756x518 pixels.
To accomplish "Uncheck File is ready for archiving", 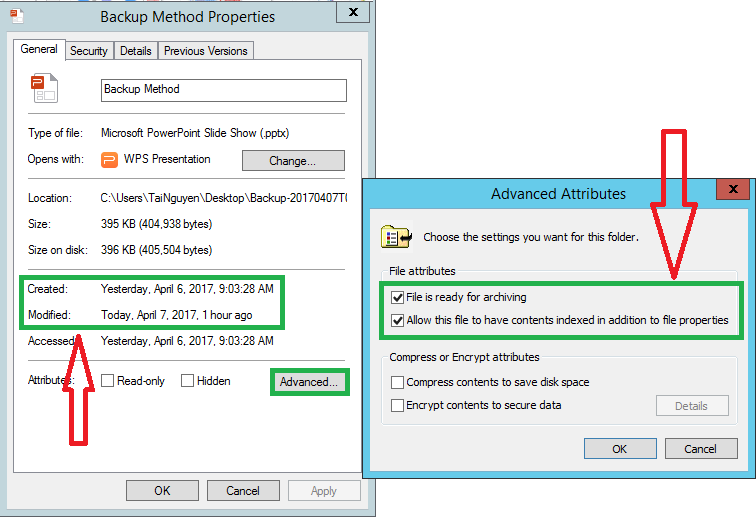I will click(398, 298).
